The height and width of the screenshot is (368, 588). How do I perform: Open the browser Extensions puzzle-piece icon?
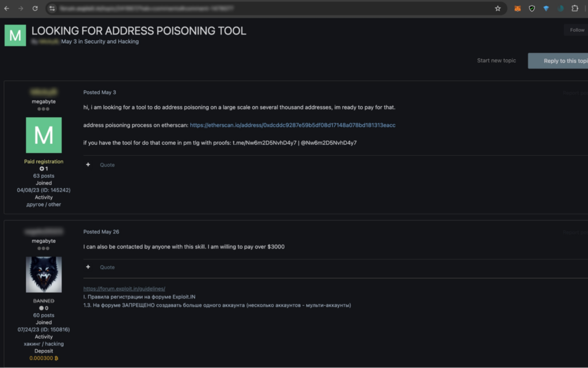point(575,8)
